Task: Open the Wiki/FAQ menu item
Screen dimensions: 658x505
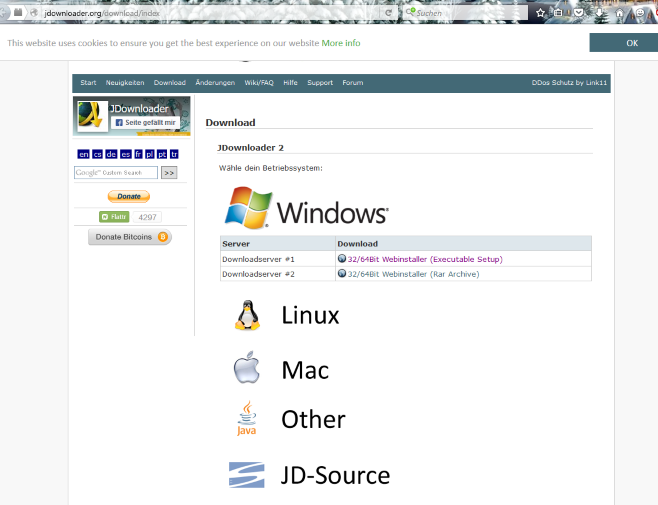Action: click(259, 83)
